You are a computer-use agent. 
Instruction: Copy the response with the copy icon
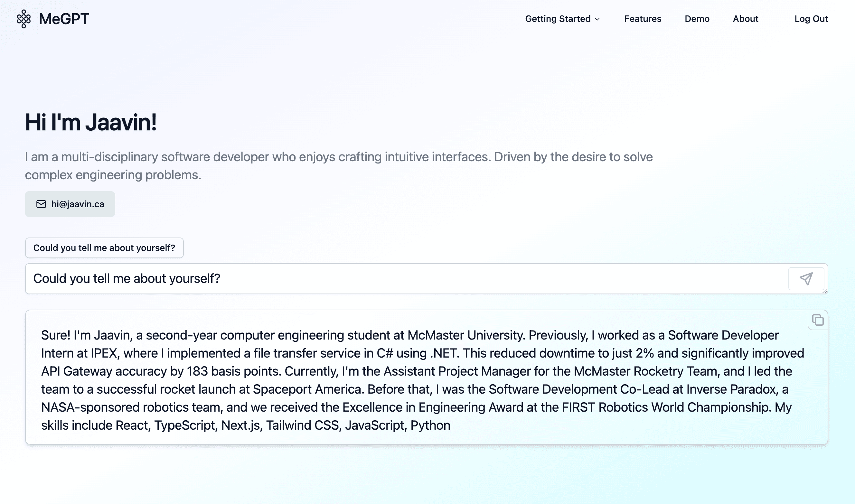818,320
